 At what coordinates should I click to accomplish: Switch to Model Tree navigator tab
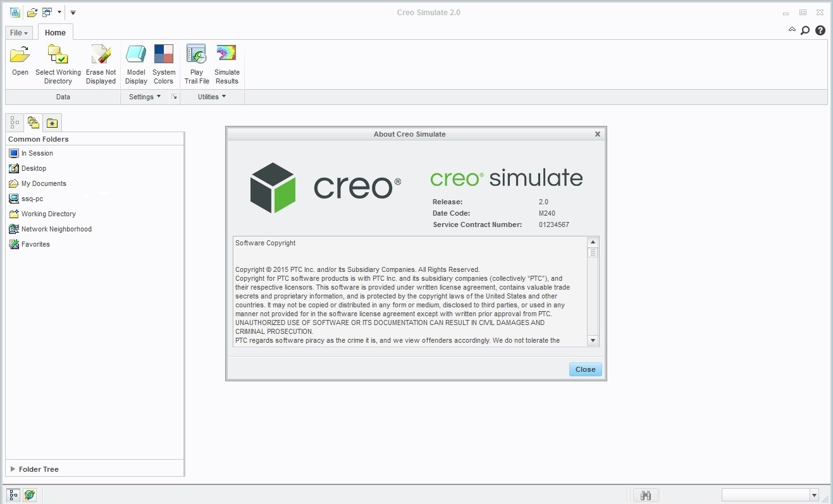[x=15, y=123]
